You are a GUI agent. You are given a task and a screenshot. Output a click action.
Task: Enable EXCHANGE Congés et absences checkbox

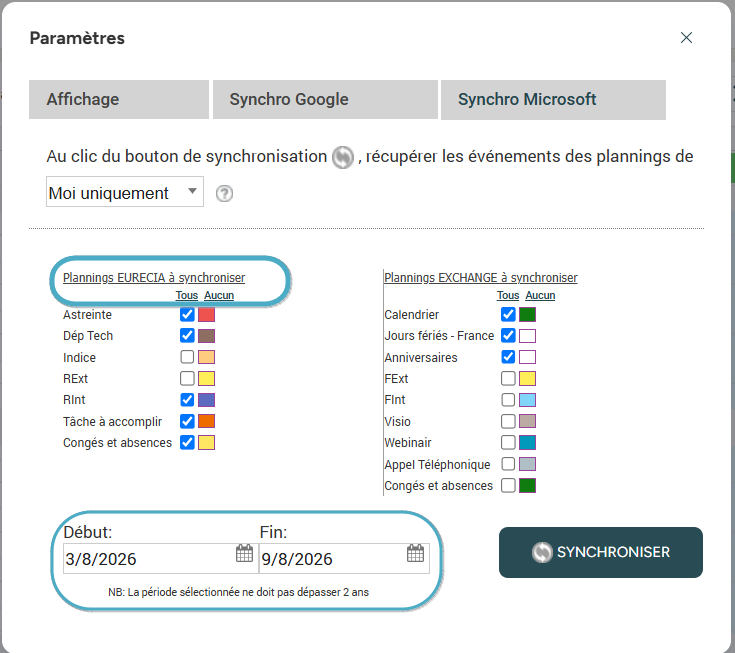pyautogui.click(x=508, y=485)
